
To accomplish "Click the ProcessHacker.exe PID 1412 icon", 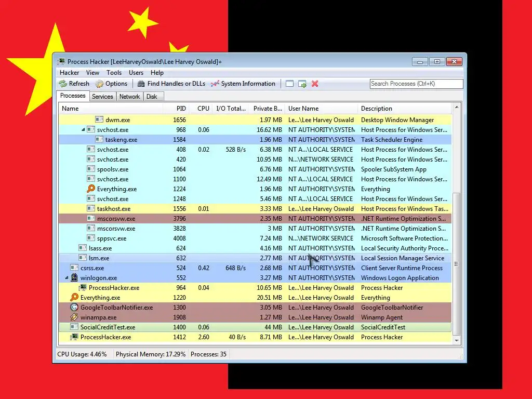I will coord(74,337).
